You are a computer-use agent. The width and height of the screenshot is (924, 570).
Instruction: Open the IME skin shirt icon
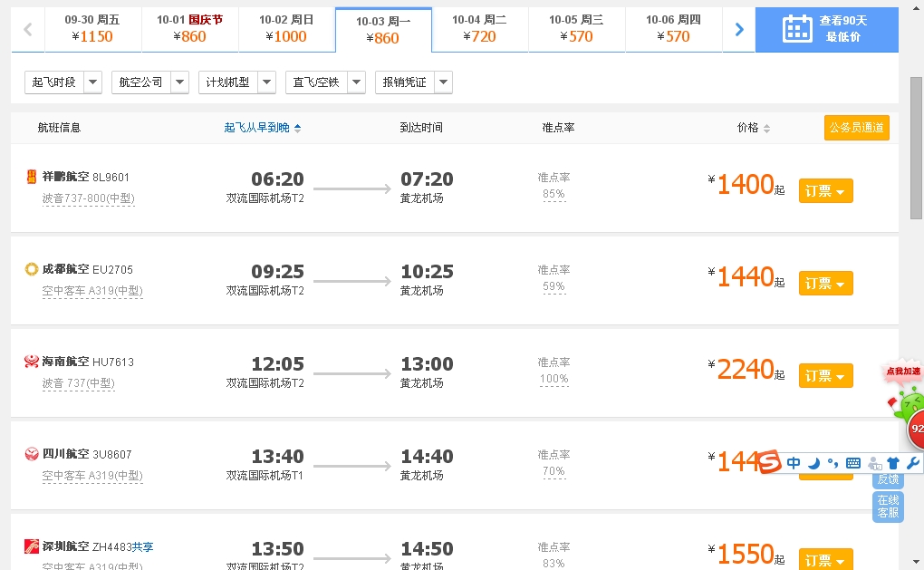tap(893, 463)
